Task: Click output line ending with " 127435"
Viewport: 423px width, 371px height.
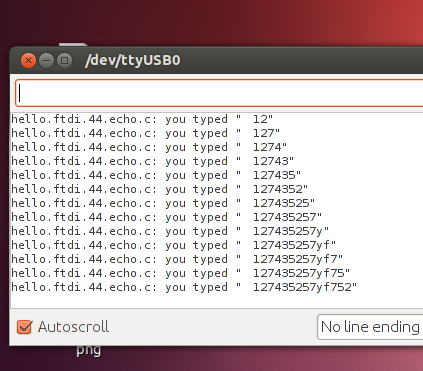Action: point(156,175)
